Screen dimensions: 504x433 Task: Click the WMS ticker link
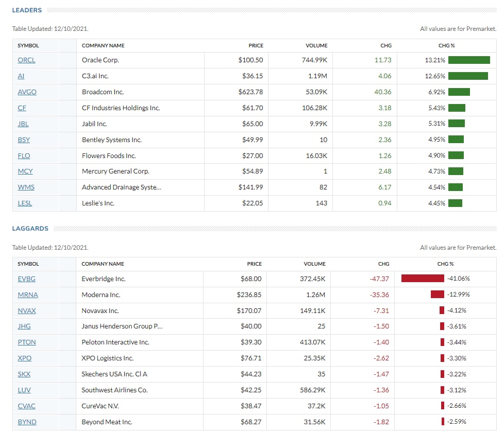26,187
